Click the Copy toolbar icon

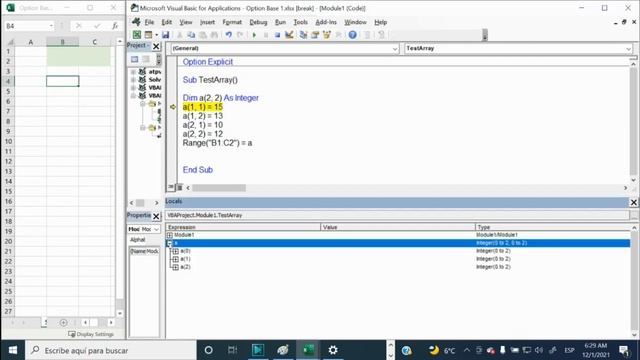(x=191, y=35)
